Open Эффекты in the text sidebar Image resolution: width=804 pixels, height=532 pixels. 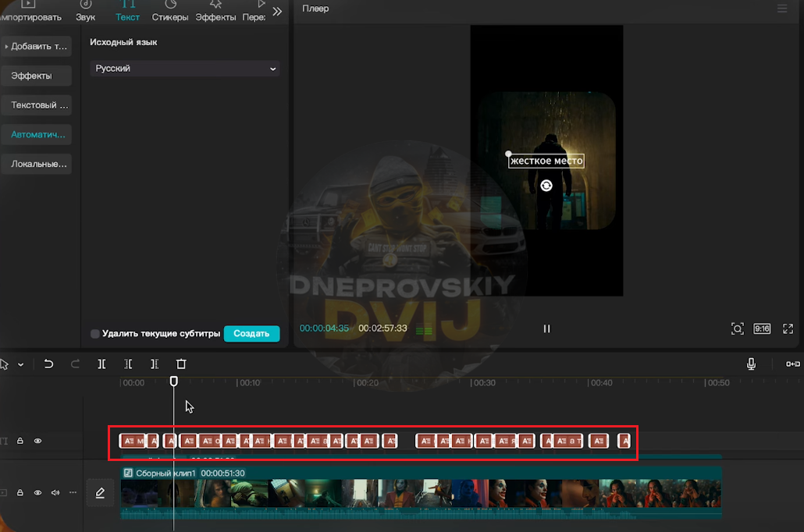pos(37,76)
